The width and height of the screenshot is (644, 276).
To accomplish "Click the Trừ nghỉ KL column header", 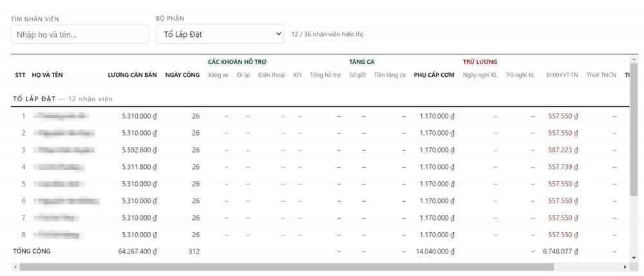I will pyautogui.click(x=520, y=75).
